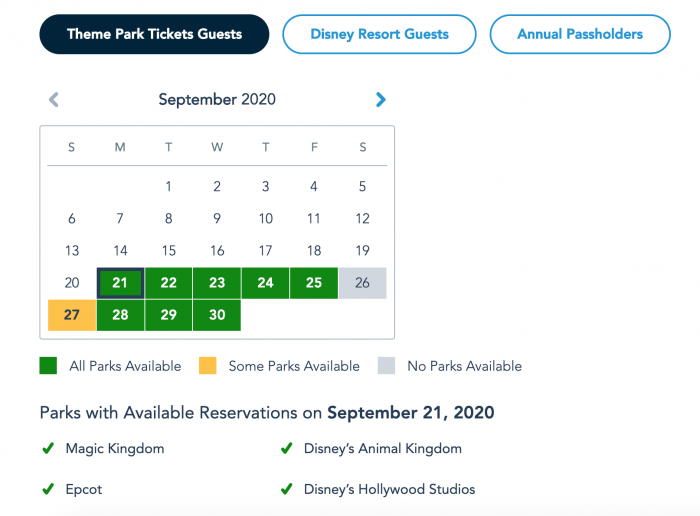The image size is (700, 516).
Task: Select September 21 on the calendar
Action: 120,283
